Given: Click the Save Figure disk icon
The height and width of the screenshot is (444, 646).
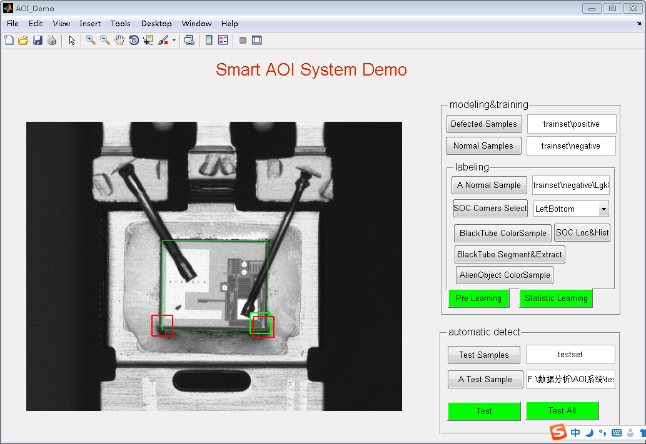Looking at the screenshot, I should 37,40.
